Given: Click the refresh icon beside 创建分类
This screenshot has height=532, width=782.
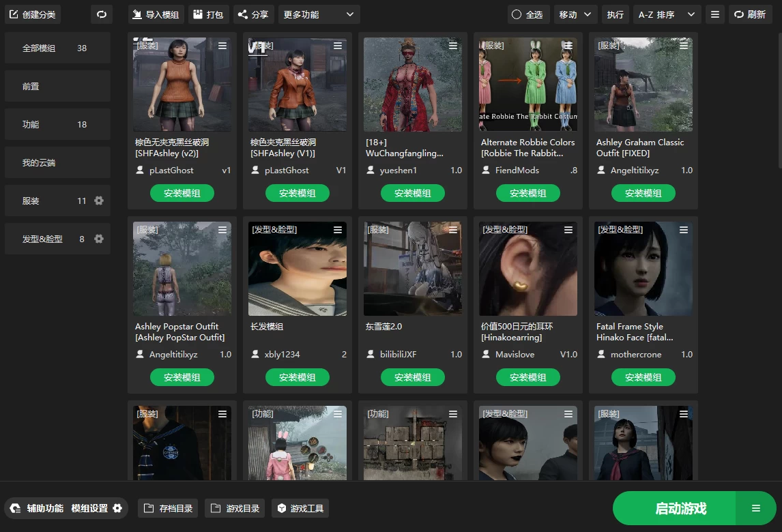Looking at the screenshot, I should (102, 14).
